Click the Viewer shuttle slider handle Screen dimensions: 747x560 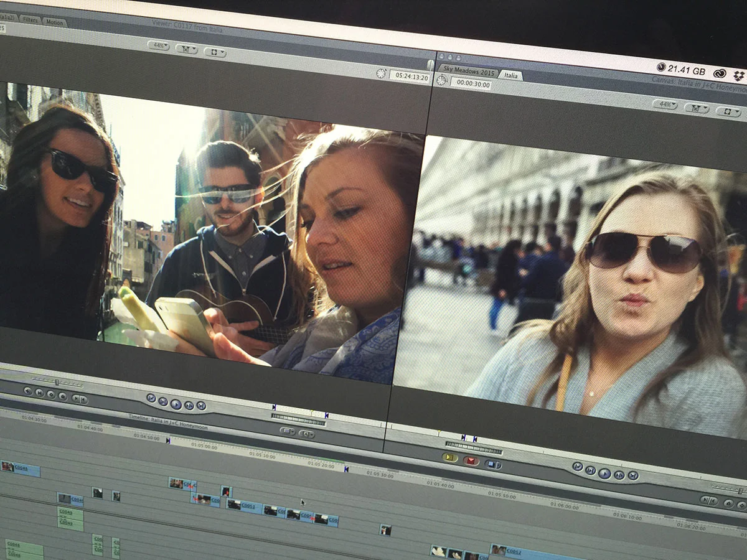tap(57, 382)
